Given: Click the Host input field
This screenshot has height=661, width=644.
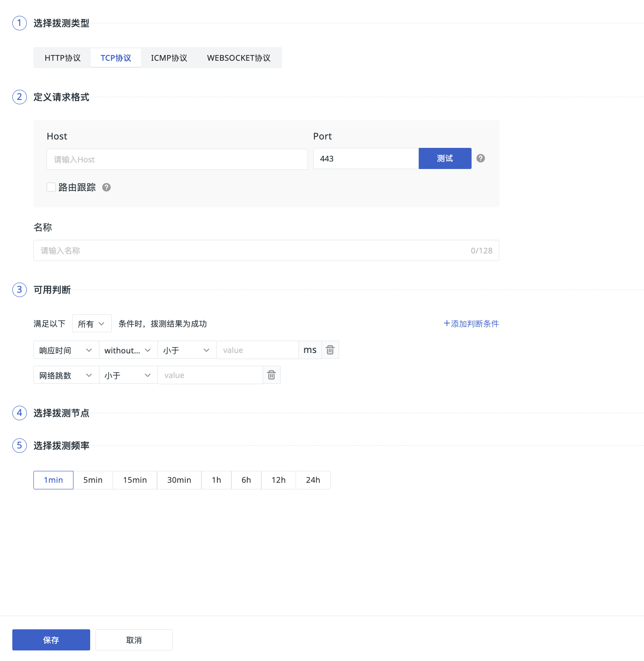Looking at the screenshot, I should coord(177,159).
